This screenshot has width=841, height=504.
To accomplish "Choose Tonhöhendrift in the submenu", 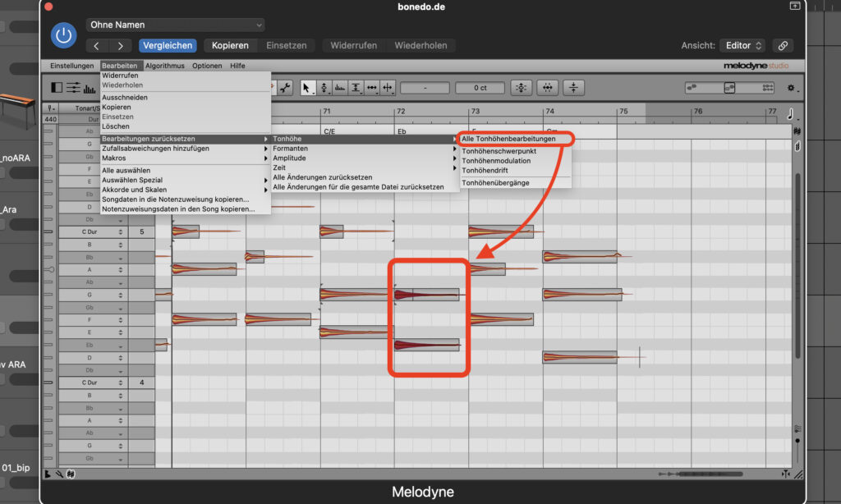I will pos(516,171).
